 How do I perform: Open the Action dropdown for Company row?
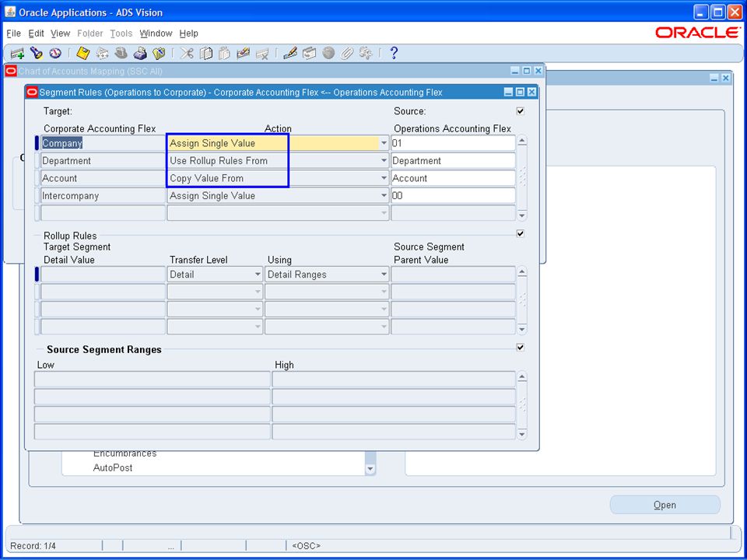[384, 143]
